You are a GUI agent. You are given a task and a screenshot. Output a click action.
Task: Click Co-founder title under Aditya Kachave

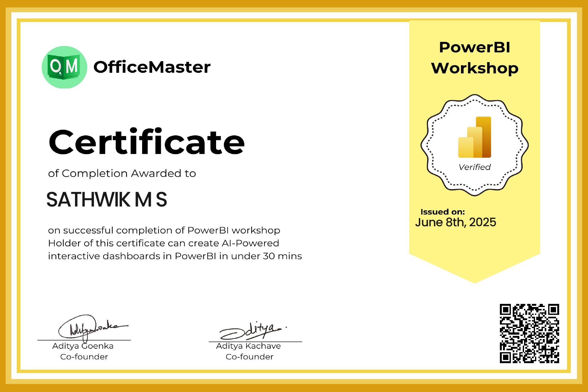pos(249,357)
